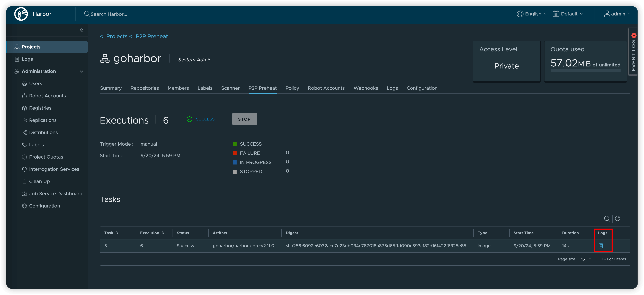Select the P2P Preheat tab
Image resolution: width=644 pixels, height=295 pixels.
[x=263, y=88]
